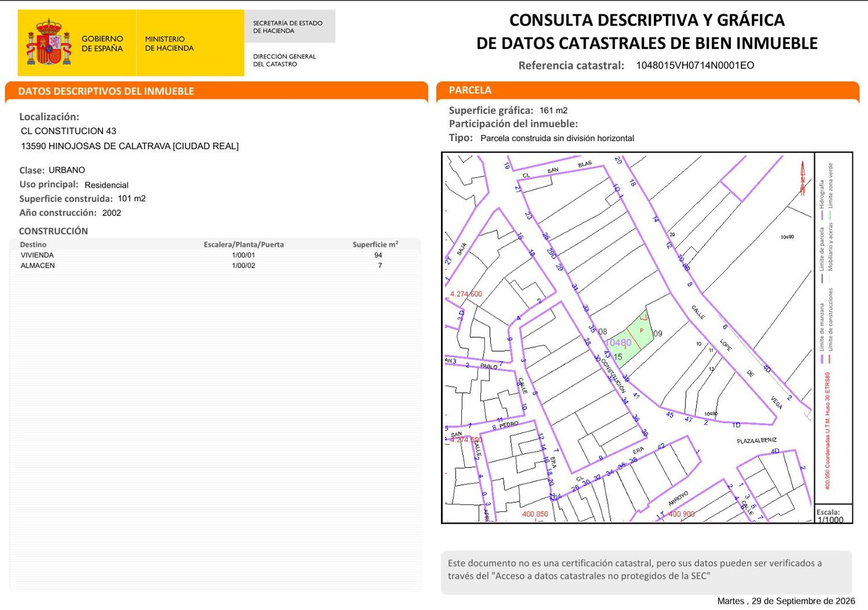Click the Dirección General del Catastro text
The height and width of the screenshot is (610, 868).
click(284, 60)
